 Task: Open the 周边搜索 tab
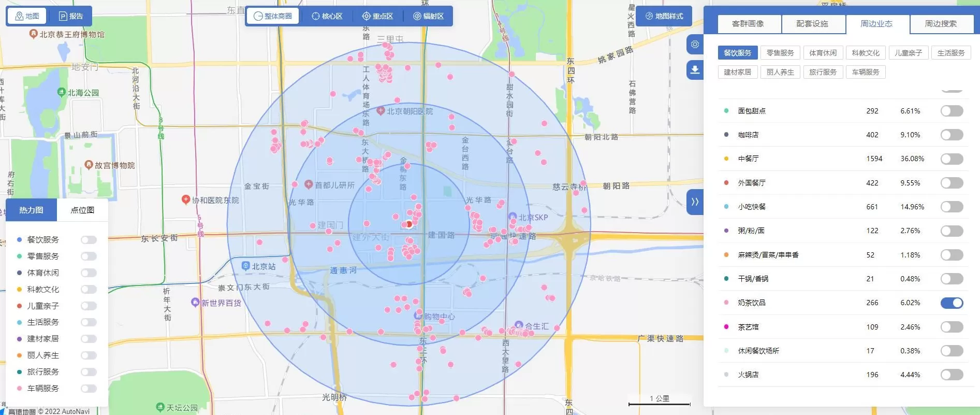coord(940,24)
